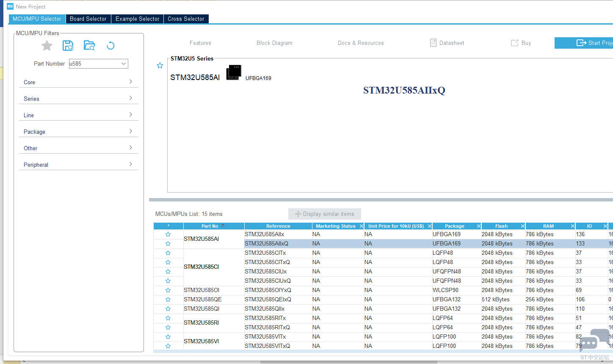This screenshot has height=364, width=613.
Task: Open the Docs & Resources tab
Action: pyautogui.click(x=361, y=43)
